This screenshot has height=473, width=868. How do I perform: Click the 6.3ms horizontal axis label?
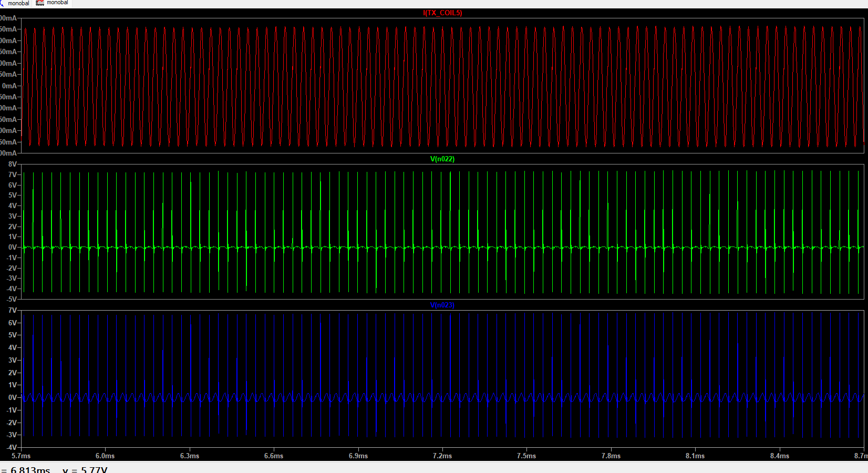pos(190,456)
